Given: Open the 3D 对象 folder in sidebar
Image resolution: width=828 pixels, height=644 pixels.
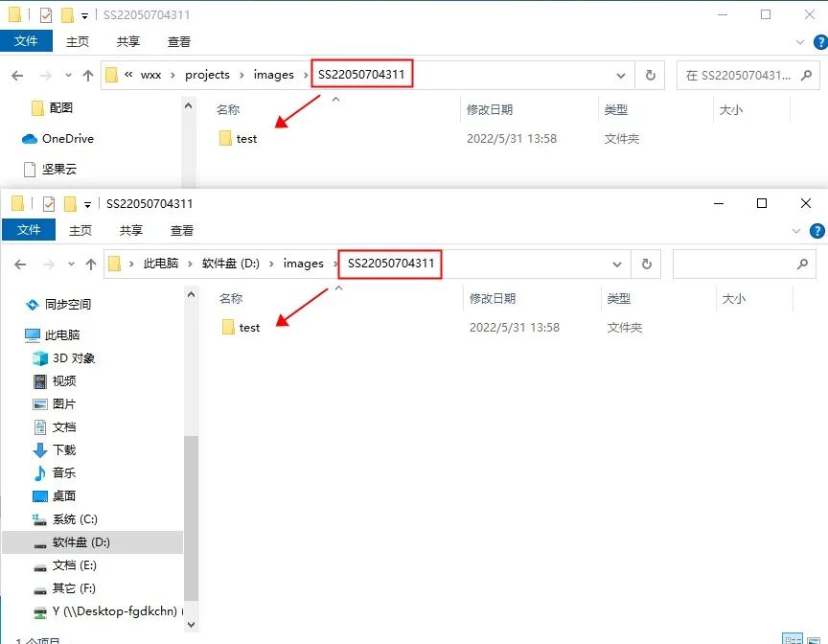Looking at the screenshot, I should 74,358.
